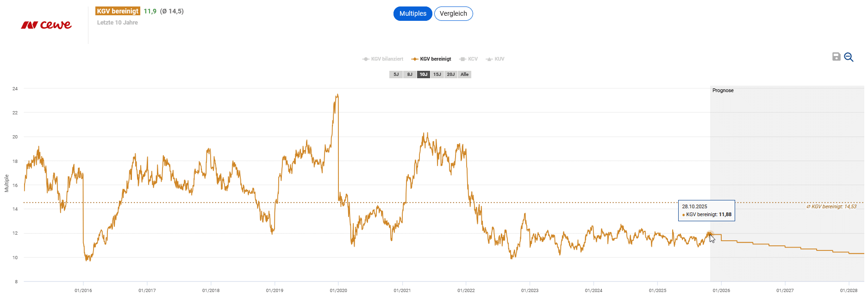This screenshot has height=299, width=868.
Task: Set time range to 5J
Action: (396, 75)
